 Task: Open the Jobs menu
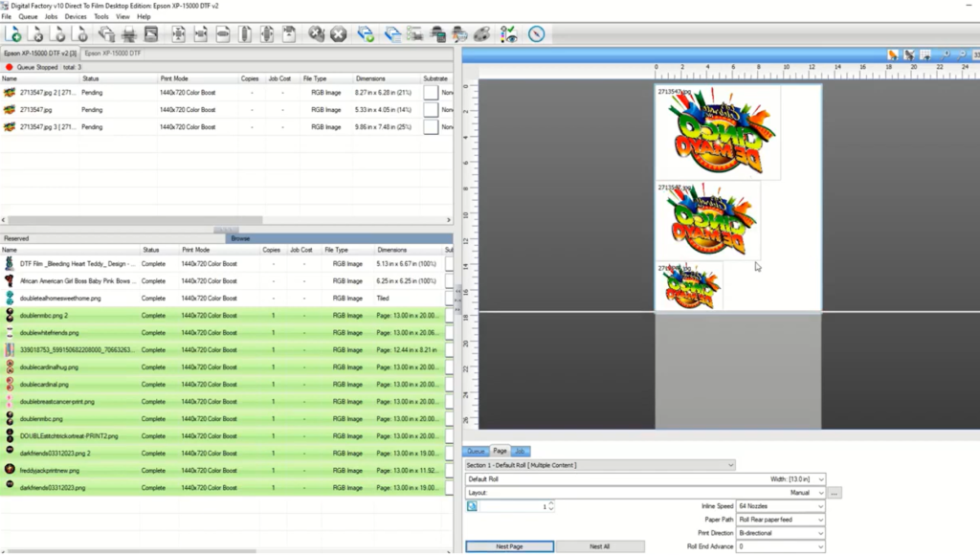point(52,17)
